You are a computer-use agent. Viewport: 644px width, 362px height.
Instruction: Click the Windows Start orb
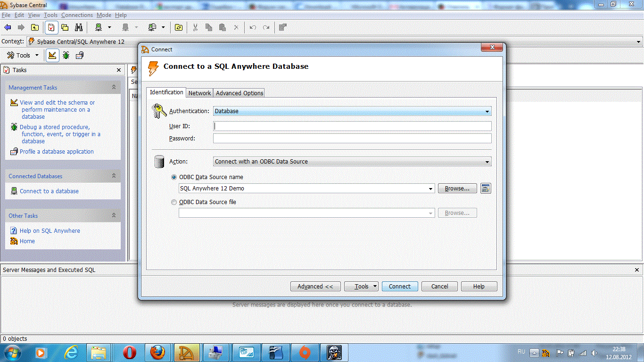click(x=12, y=352)
